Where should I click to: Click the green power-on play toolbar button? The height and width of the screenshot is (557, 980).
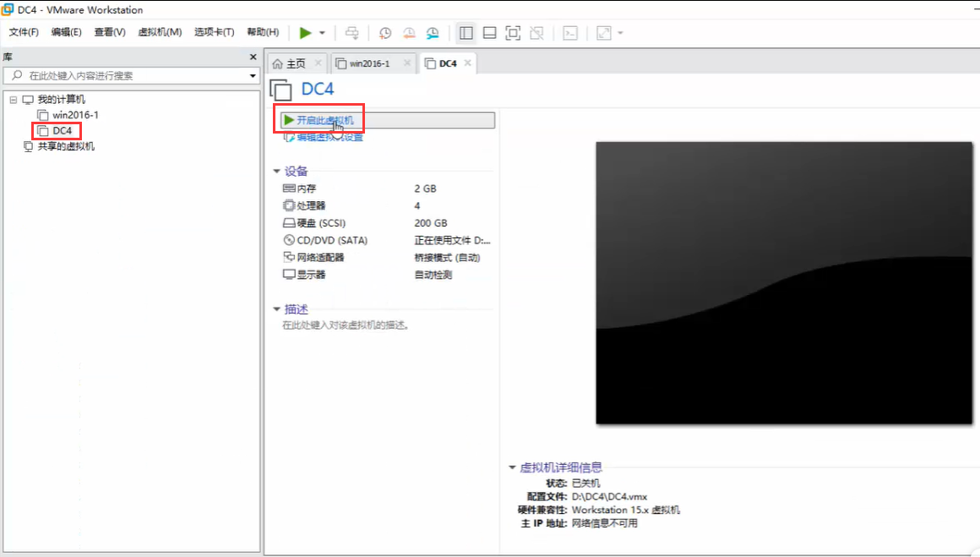[305, 32]
